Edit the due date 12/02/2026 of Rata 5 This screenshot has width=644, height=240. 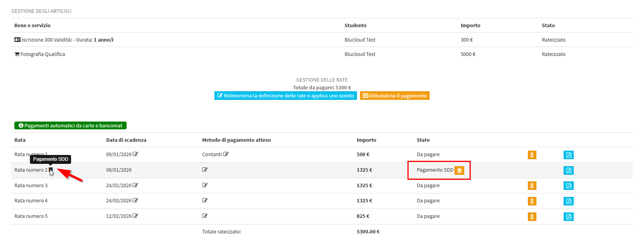point(135,216)
